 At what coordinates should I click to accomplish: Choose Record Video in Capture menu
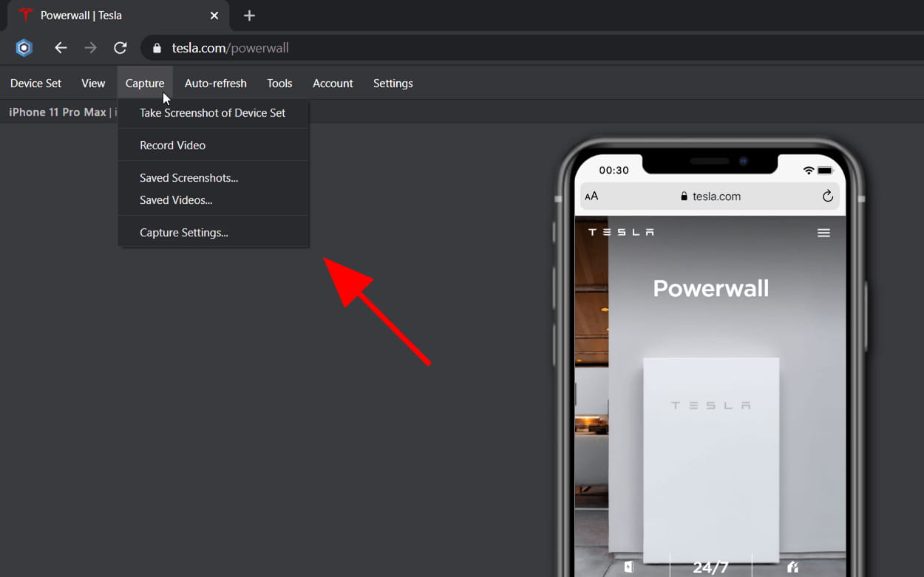click(213, 146)
